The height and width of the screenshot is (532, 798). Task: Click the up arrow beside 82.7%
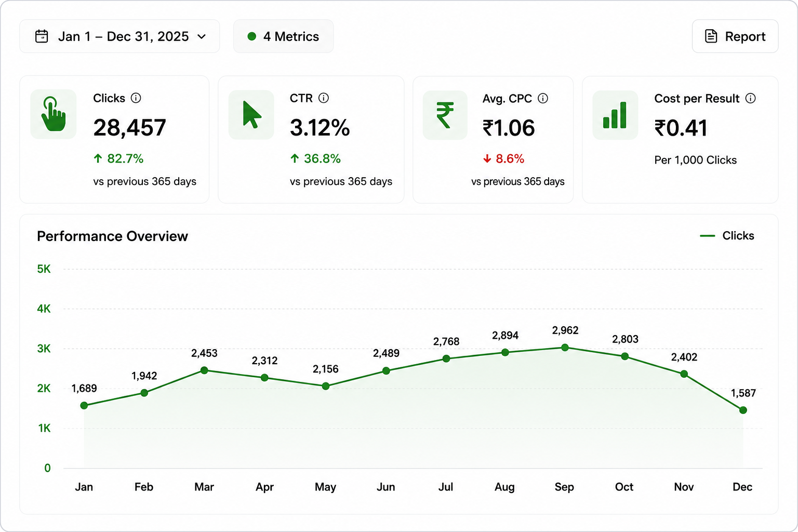coord(98,158)
